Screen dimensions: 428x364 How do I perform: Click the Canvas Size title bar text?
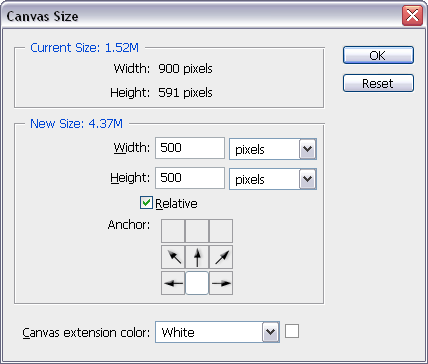[42, 16]
